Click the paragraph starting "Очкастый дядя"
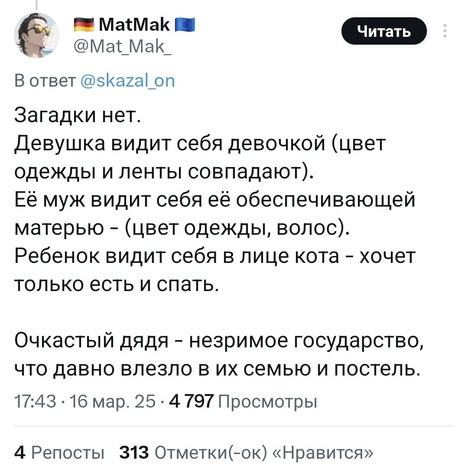Image resolution: width=468 pixels, height=476 pixels. 219,355
